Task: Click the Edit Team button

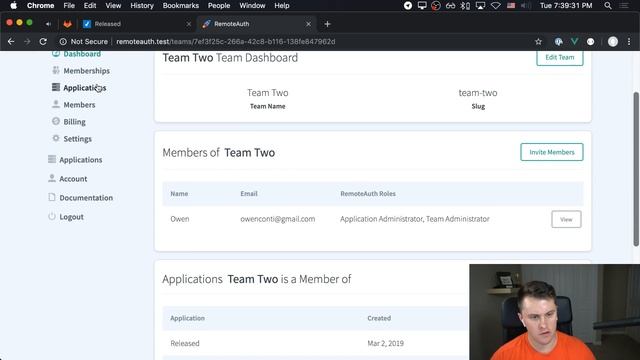Action: click(x=560, y=58)
